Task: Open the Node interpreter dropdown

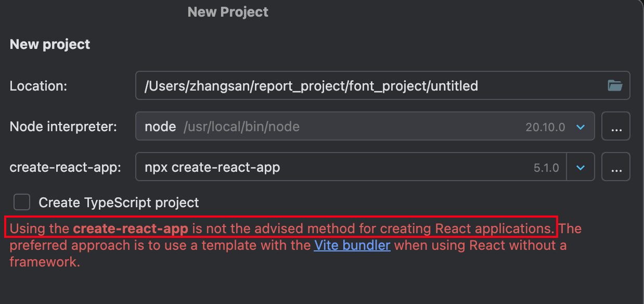Action: point(581,126)
